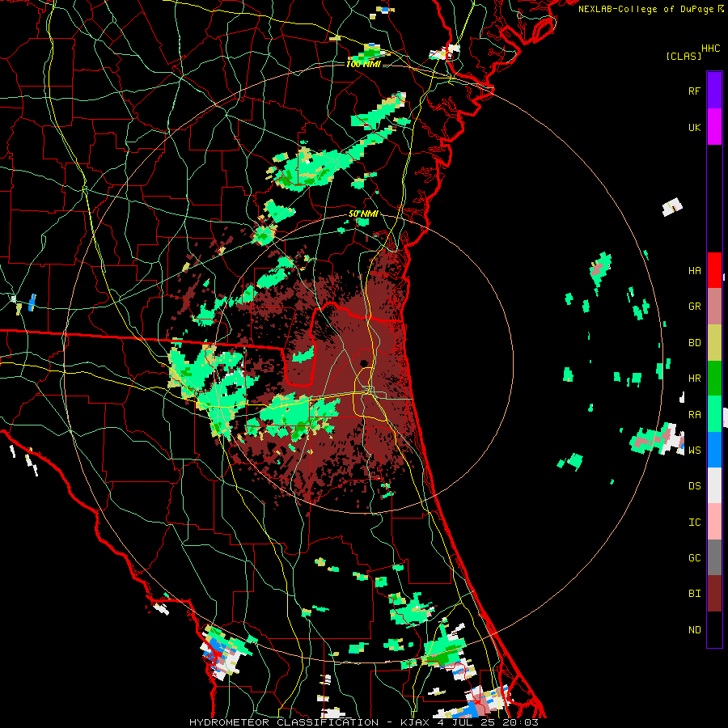Click the HA red legend swatch
728x728 pixels.
(714, 270)
